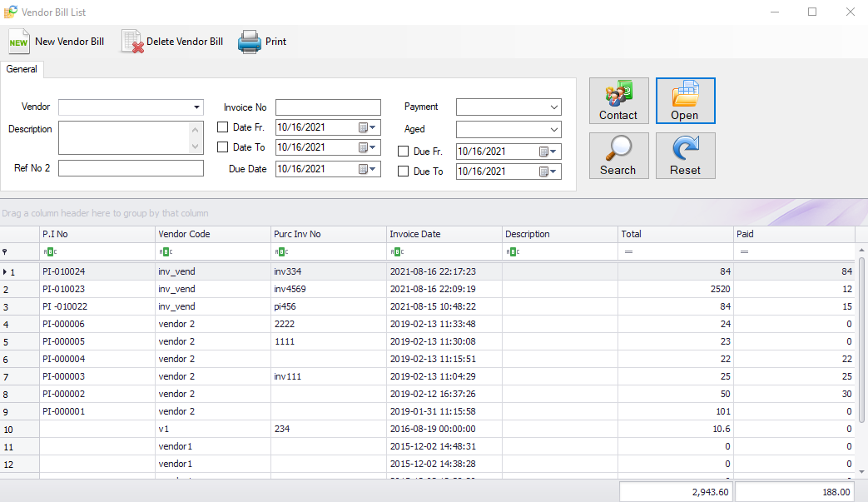
Task: Click the filter row pin icon
Action: pyautogui.click(x=5, y=251)
